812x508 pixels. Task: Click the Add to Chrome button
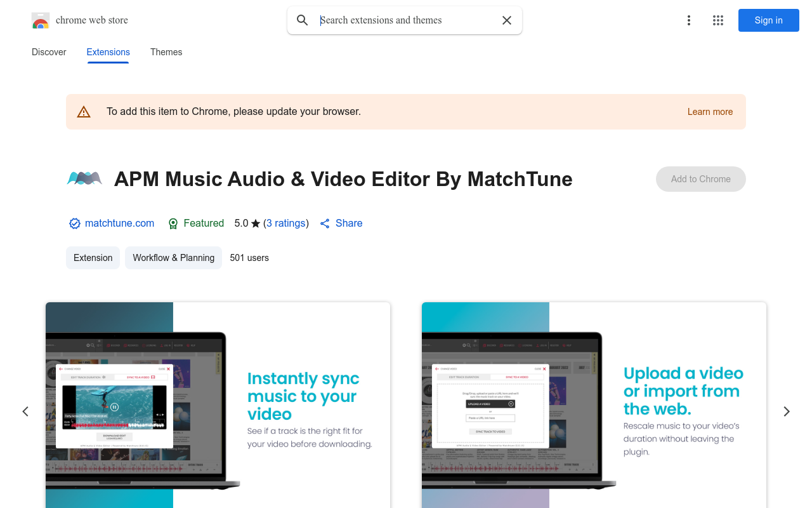(x=700, y=179)
